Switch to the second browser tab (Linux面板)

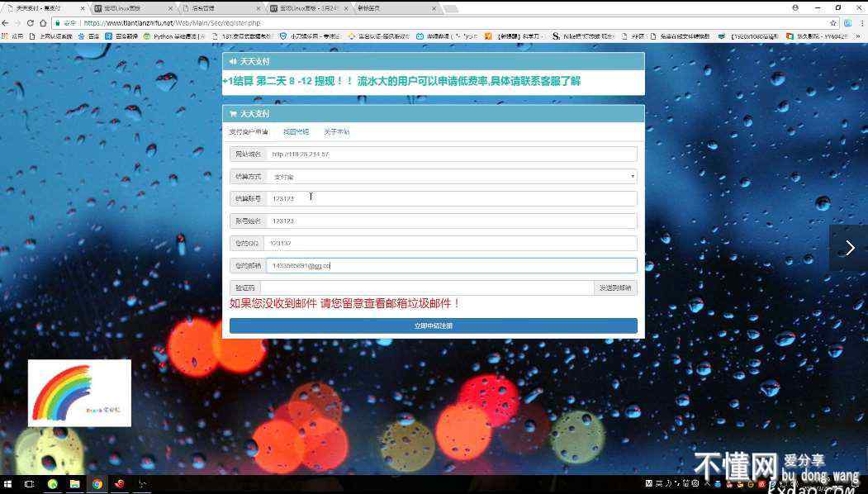tap(133, 8)
